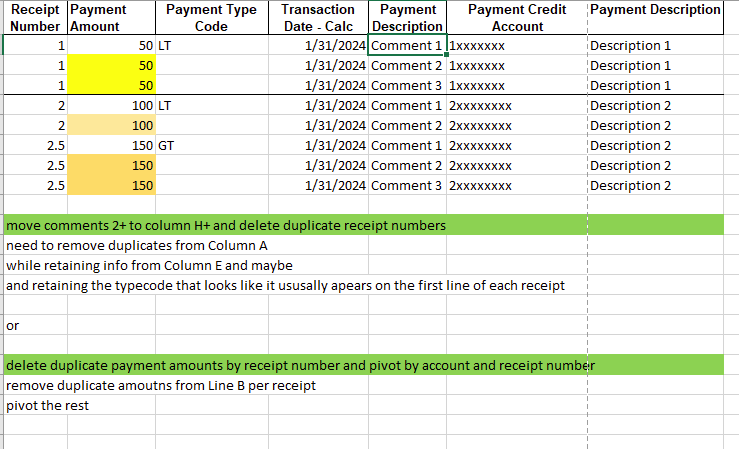Select the GT payment type code cell

point(212,146)
